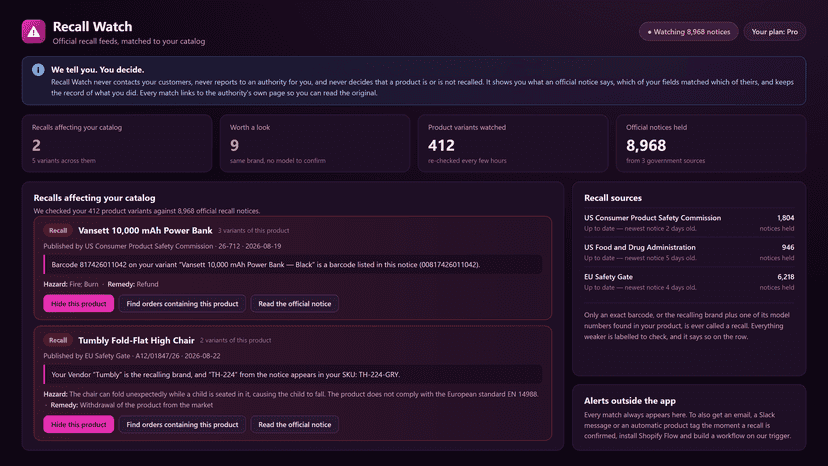The width and height of the screenshot is (828, 466).
Task: Click the Published by US CPSC 26-712 line
Action: pyautogui.click(x=162, y=246)
